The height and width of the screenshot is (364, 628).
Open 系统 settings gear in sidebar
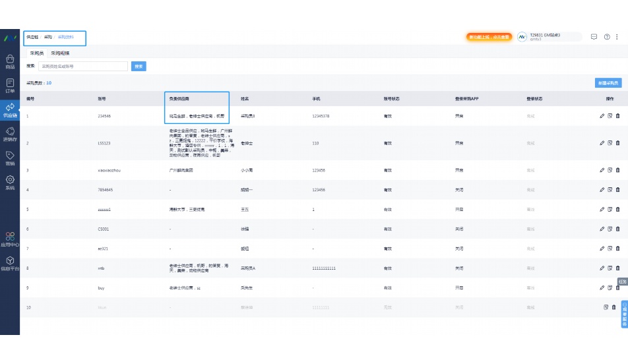(x=10, y=182)
